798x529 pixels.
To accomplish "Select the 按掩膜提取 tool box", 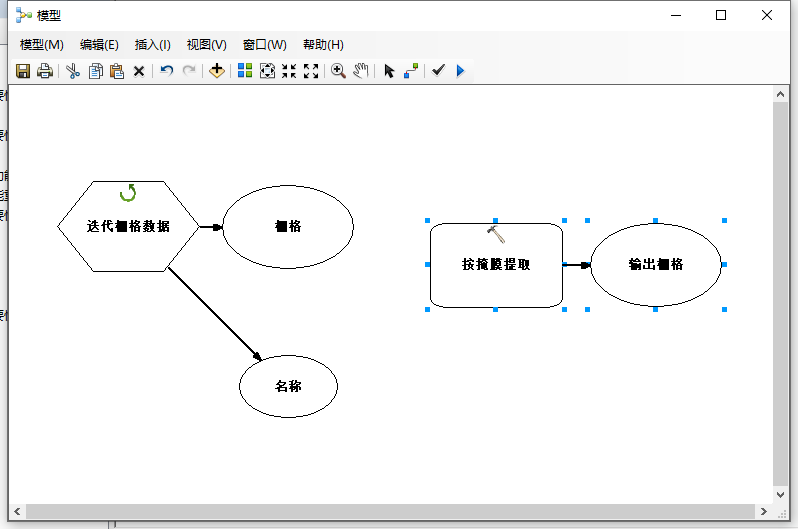I will click(496, 265).
